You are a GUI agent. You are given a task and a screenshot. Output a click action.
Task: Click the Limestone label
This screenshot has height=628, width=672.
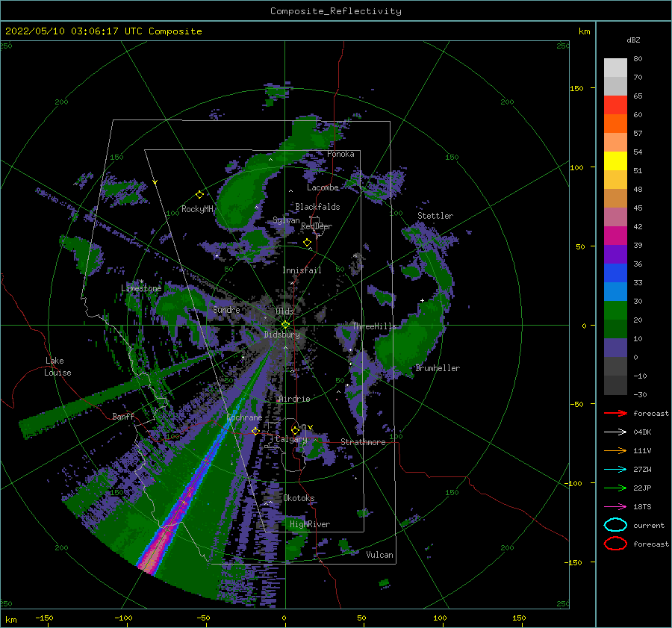point(141,288)
